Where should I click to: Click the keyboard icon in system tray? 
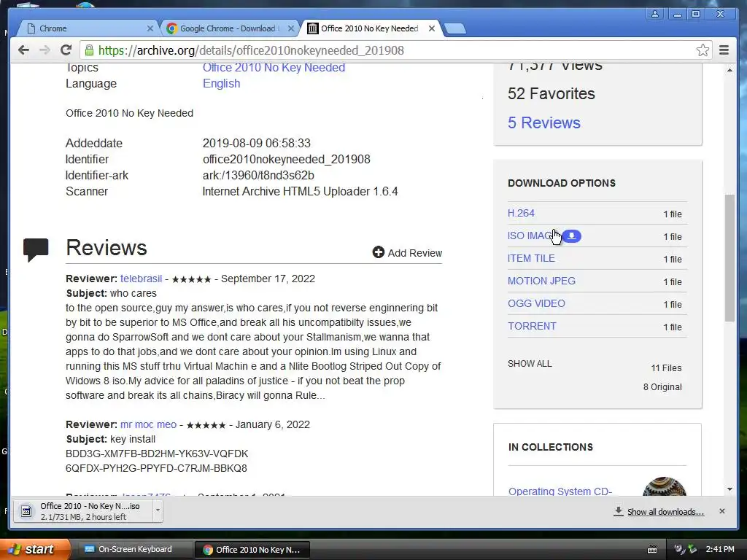[652, 550]
